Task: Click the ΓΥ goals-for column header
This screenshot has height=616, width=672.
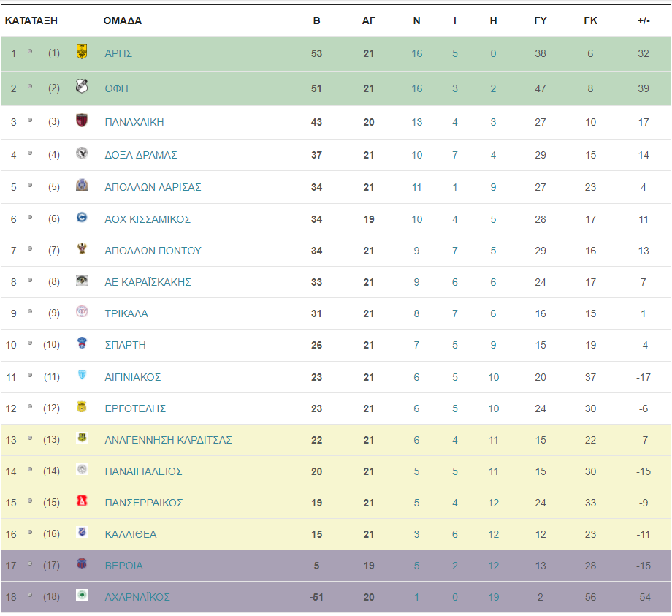Action: point(540,20)
